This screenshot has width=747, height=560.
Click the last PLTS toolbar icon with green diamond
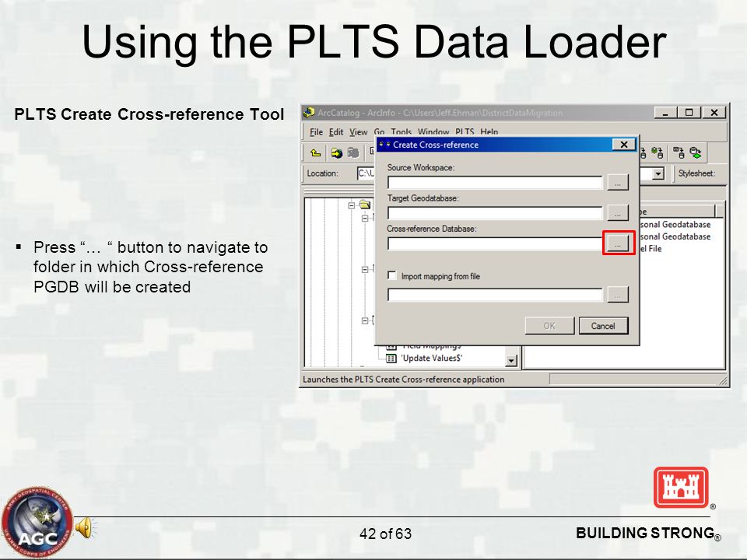pyautogui.click(x=696, y=153)
